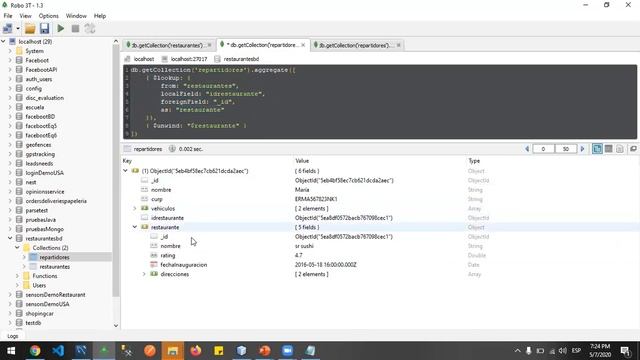The height and width of the screenshot is (360, 640).
Task: Switch to tree view mode icon
Action: point(597,149)
